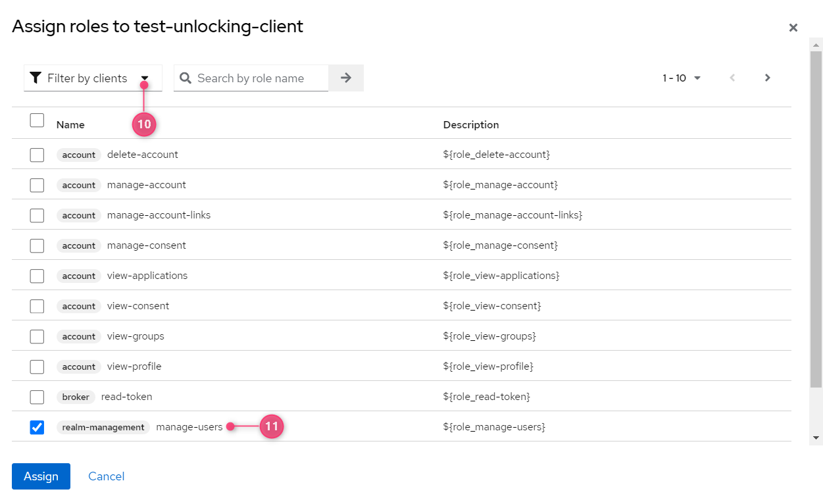Screen dimensions: 823x504
Task: Go to next page of roles
Action: pos(767,78)
